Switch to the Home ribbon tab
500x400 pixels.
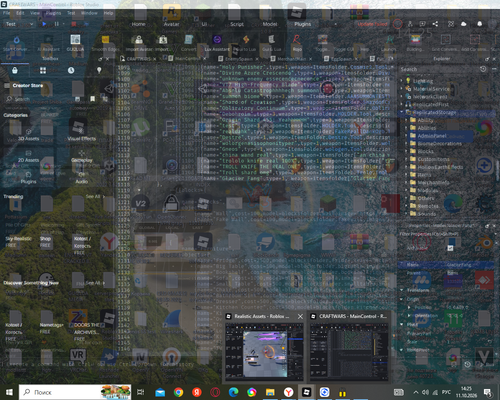[138, 24]
